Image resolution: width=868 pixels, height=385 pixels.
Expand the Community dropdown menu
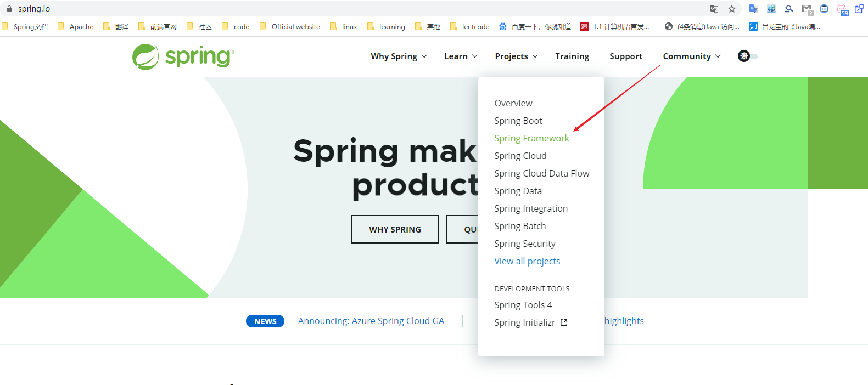pos(692,56)
